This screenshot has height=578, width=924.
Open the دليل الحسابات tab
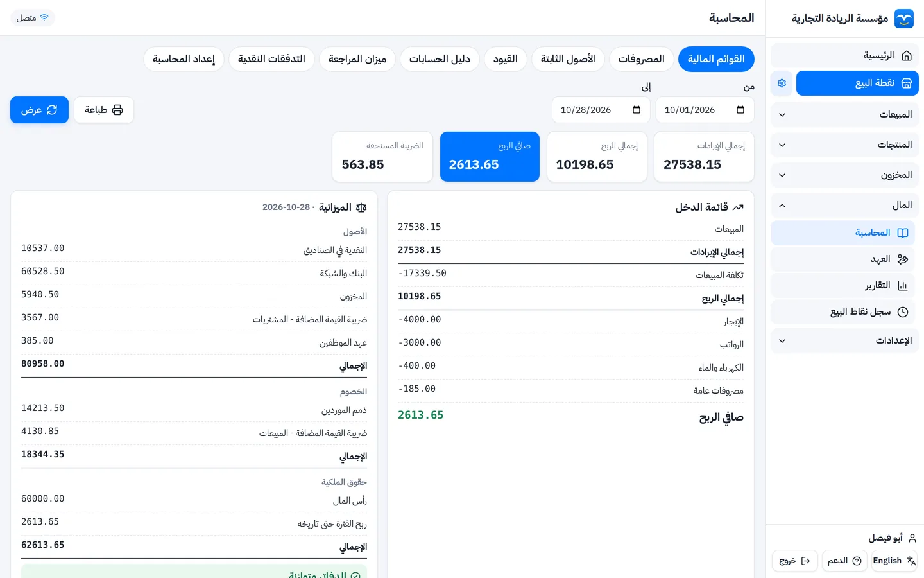tap(440, 59)
